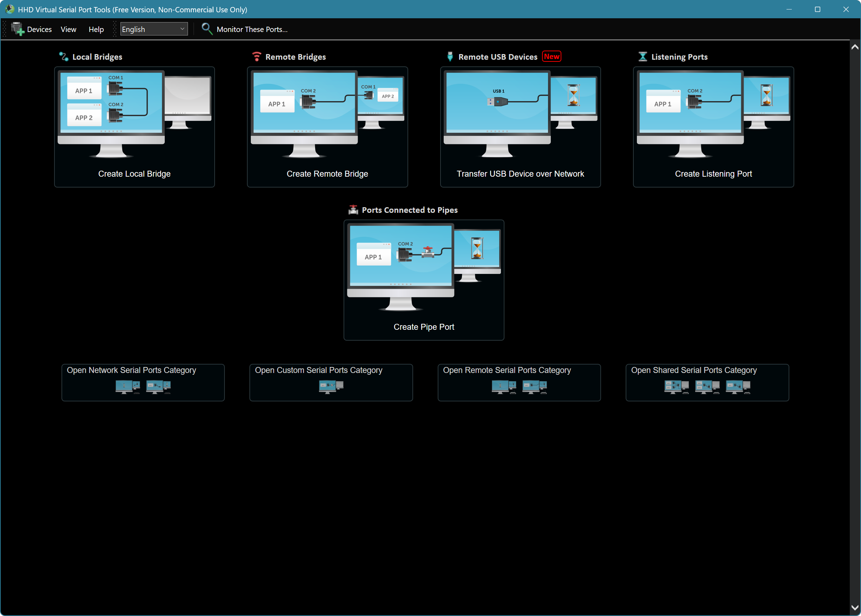Click the red Remote Bridges wifi icon
861x616 pixels.
256,57
